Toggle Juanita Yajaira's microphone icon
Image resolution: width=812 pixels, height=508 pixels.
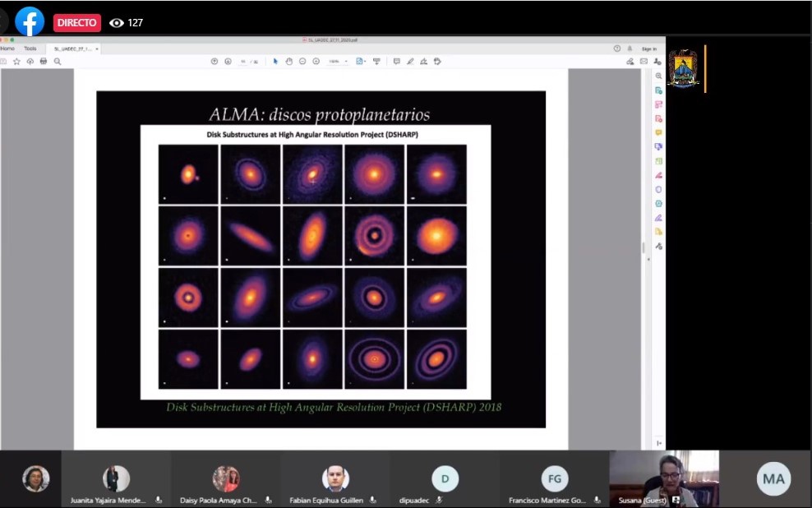[159, 500]
